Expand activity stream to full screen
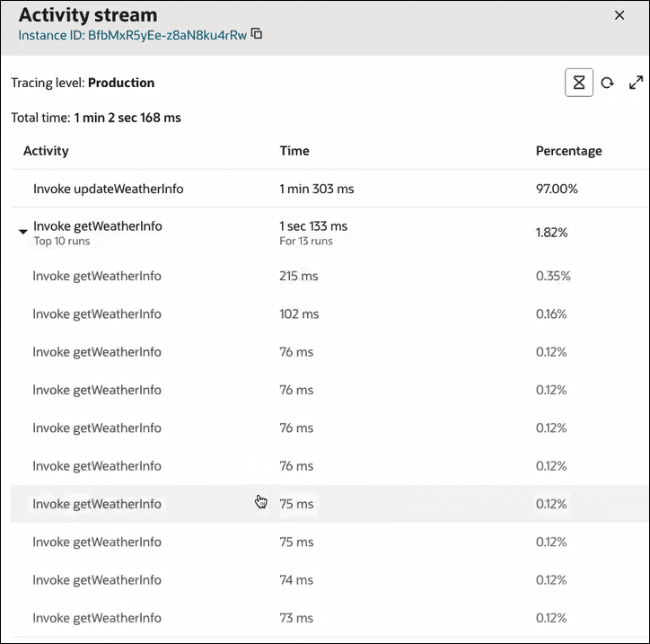 click(x=636, y=83)
